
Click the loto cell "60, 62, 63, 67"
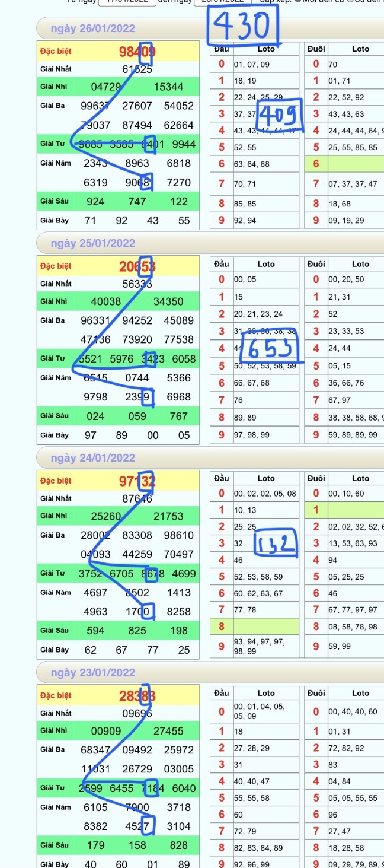coord(258,593)
